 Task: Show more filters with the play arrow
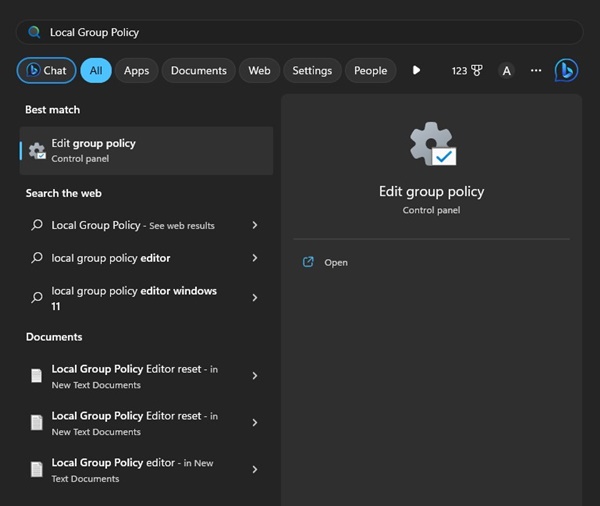tap(416, 70)
